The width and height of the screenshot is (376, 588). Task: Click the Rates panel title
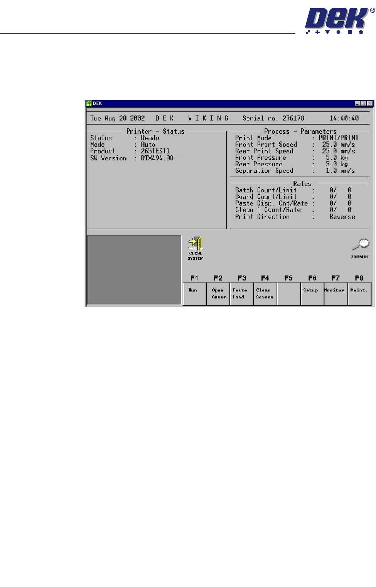pyautogui.click(x=302, y=184)
